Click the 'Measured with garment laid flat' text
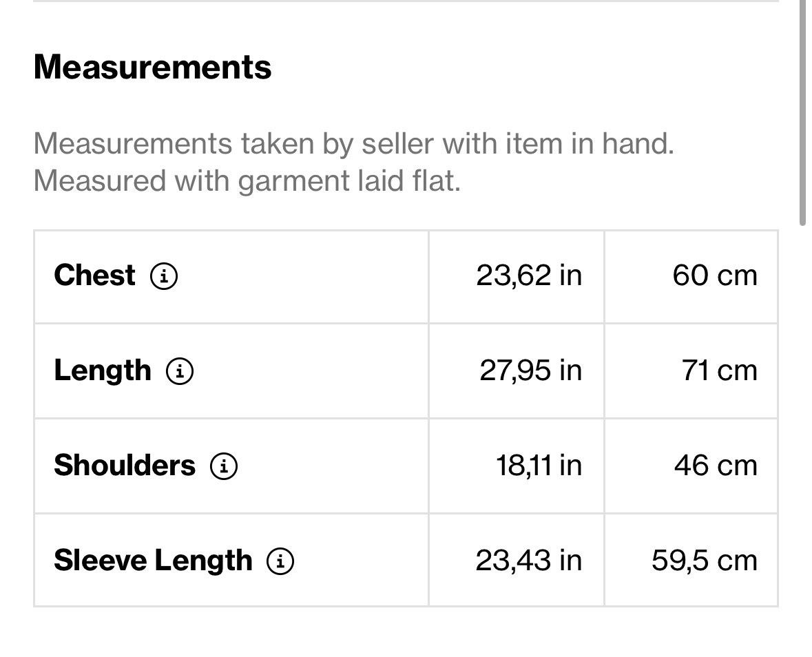This screenshot has width=812, height=657. click(247, 181)
